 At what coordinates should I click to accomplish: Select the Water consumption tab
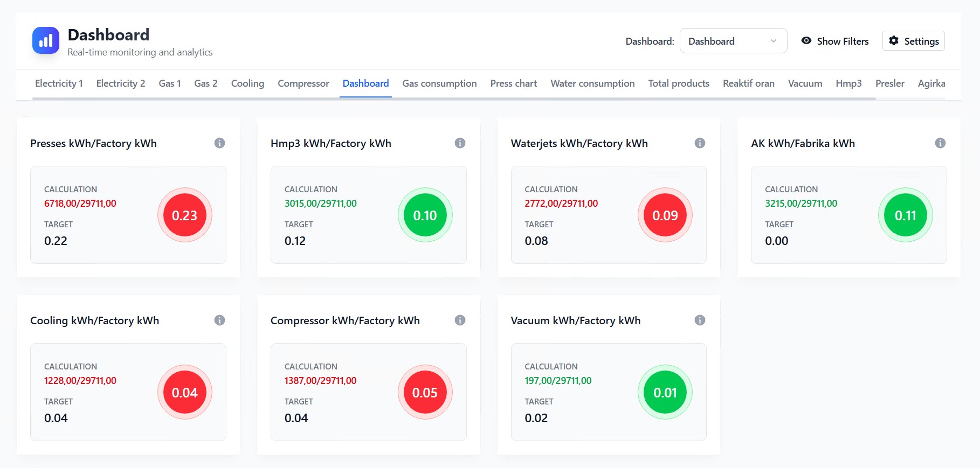coord(592,83)
